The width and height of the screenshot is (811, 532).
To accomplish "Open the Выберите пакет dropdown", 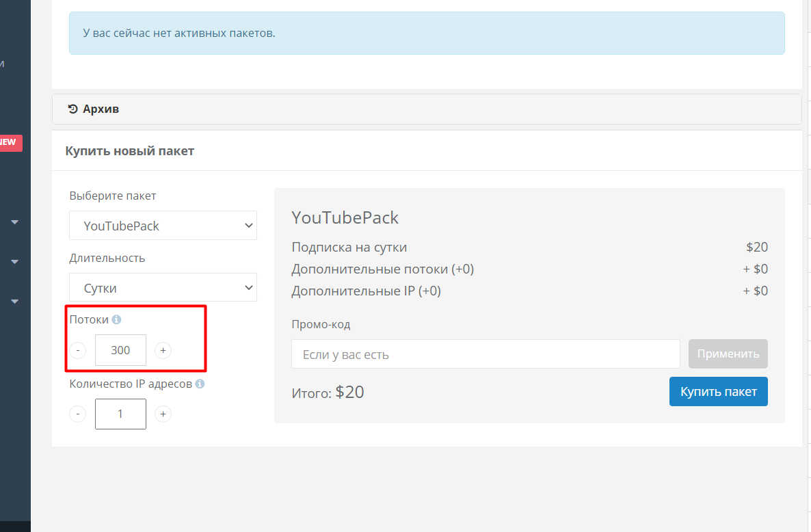I will pyautogui.click(x=163, y=226).
